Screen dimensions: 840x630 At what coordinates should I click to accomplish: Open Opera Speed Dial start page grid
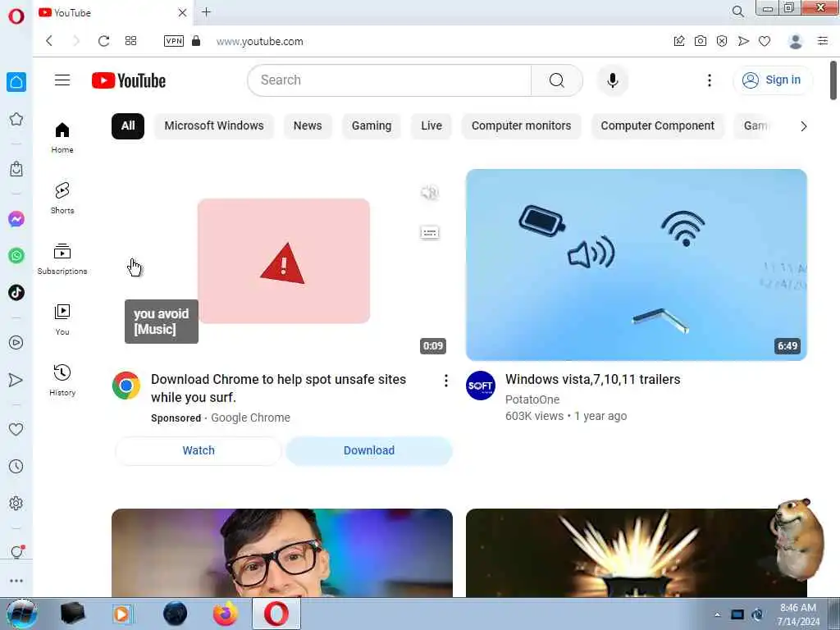click(130, 41)
